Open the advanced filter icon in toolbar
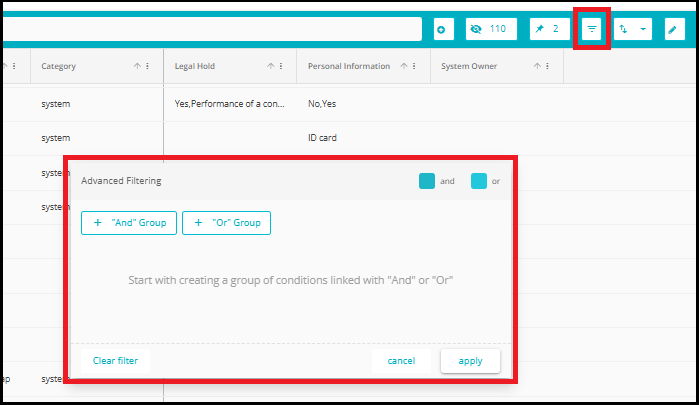The height and width of the screenshot is (405, 699). [592, 29]
